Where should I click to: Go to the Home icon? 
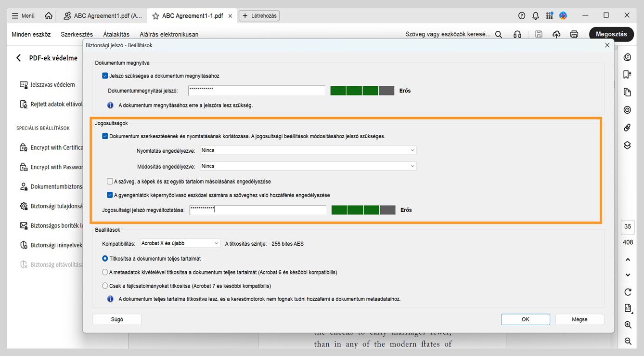tap(49, 16)
